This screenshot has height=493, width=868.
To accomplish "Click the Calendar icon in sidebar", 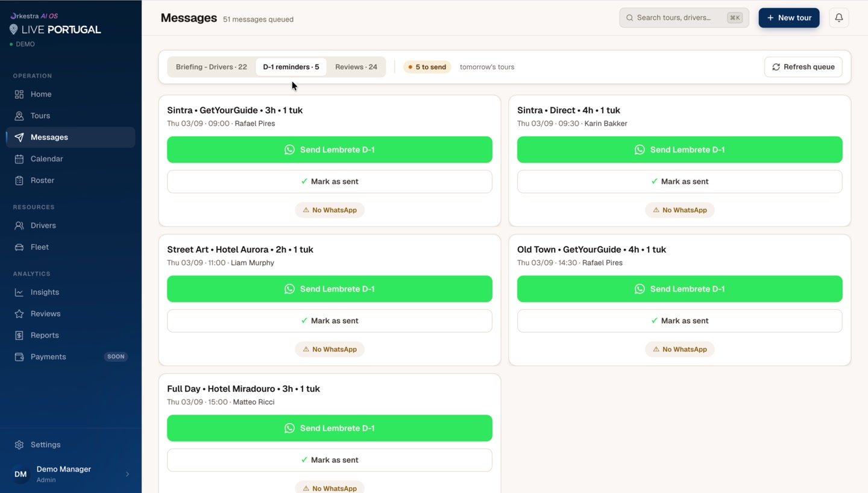I will [19, 159].
